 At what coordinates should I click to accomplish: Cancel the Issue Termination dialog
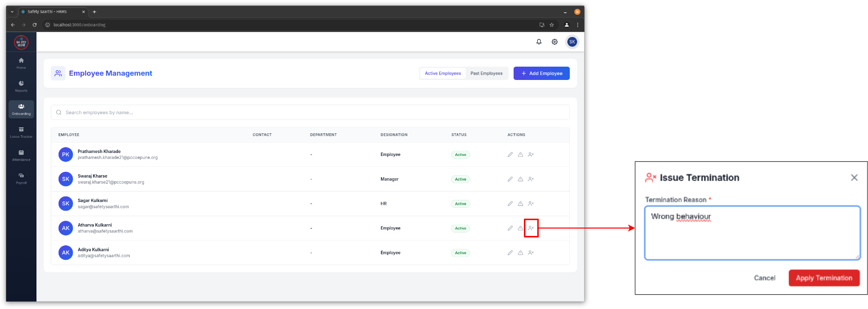[x=764, y=278]
